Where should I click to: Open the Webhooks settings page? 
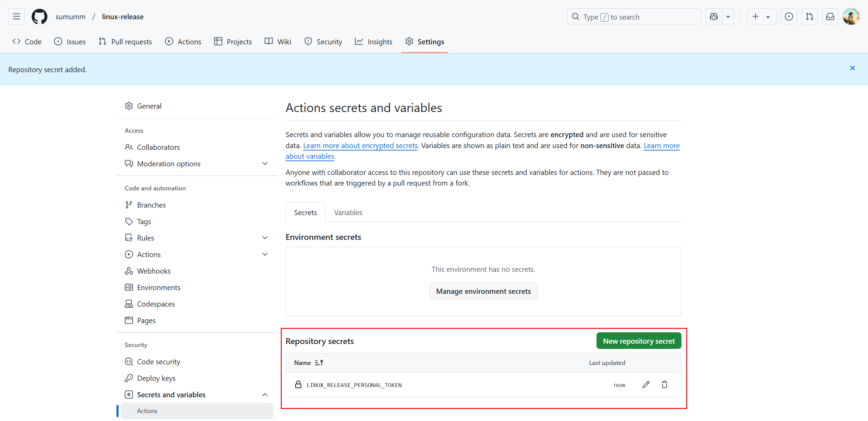pos(154,271)
